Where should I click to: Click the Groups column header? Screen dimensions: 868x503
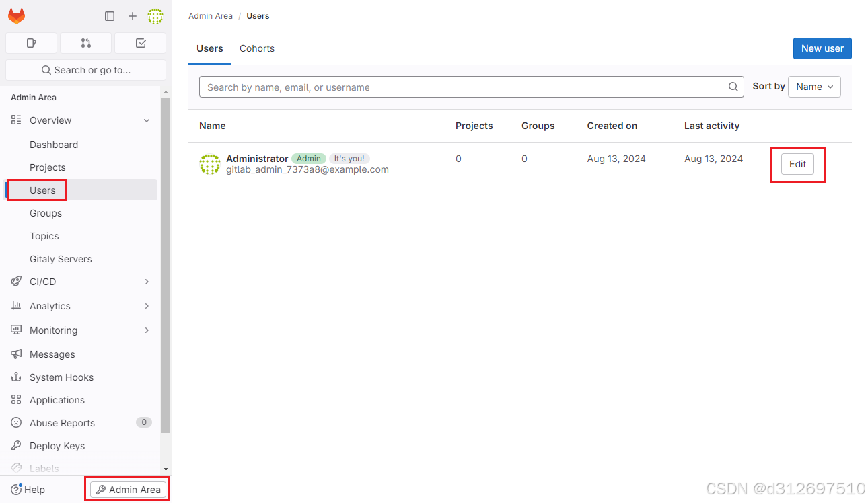pos(538,126)
